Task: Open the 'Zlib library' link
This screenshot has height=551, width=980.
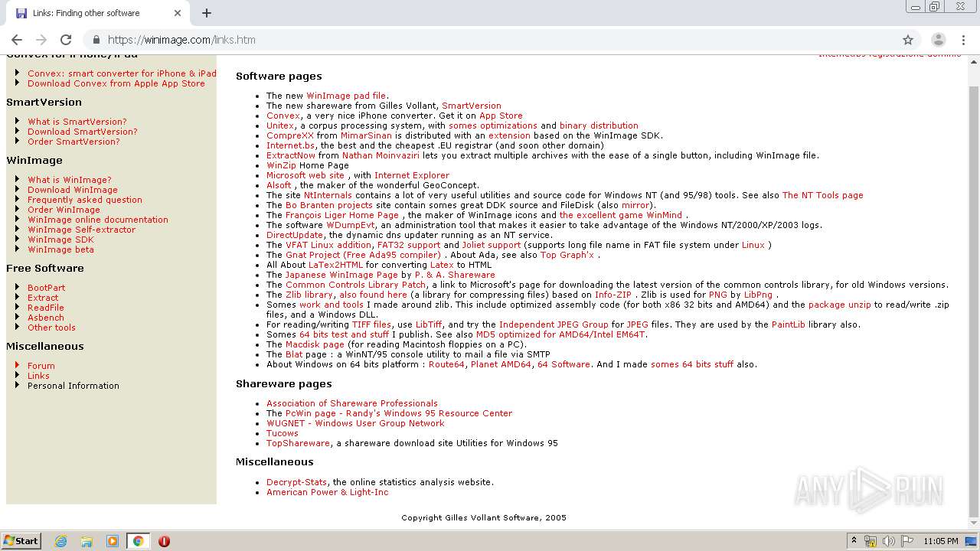Action: pyautogui.click(x=309, y=295)
